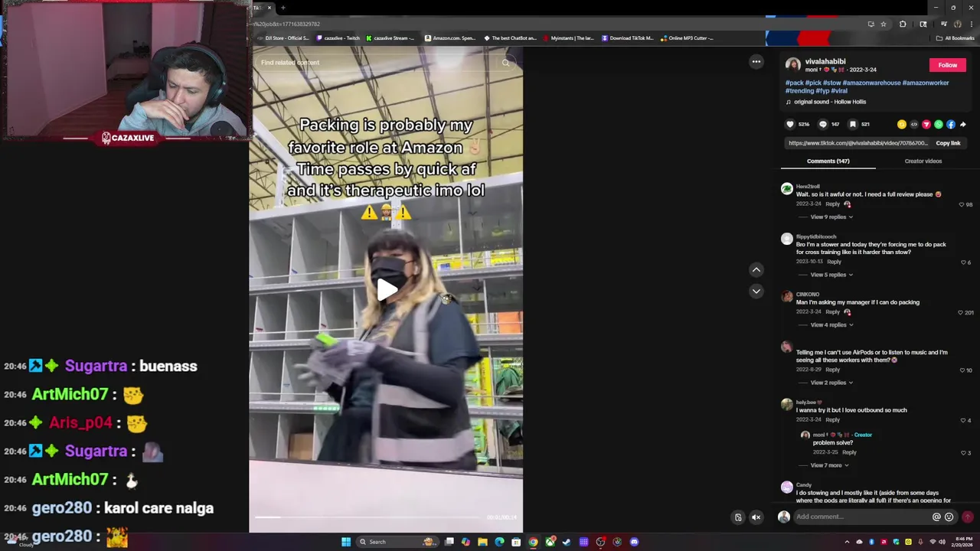The width and height of the screenshot is (980, 551).
Task: Open the #amazonwarehouse hashtag
Action: pyautogui.click(x=871, y=83)
